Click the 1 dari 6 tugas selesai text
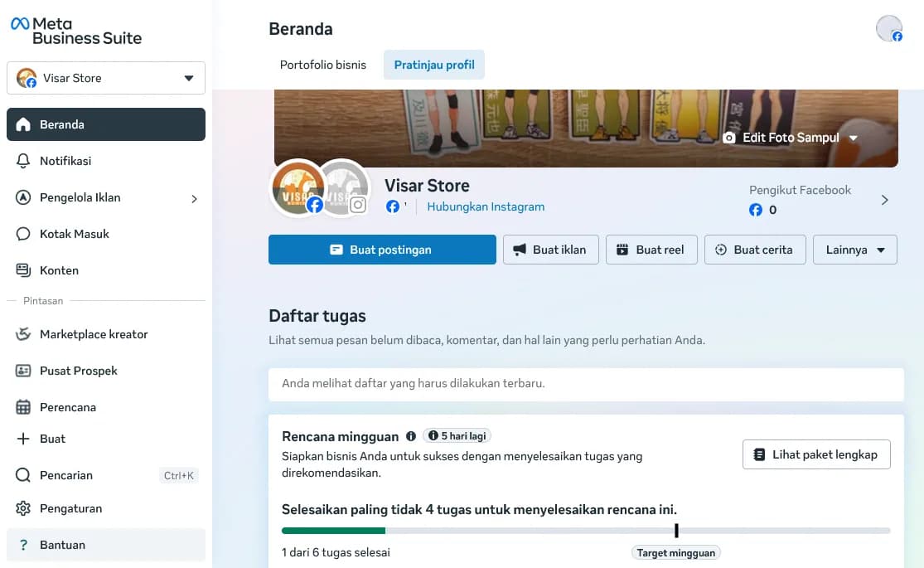This screenshot has width=924, height=568. 336,553
